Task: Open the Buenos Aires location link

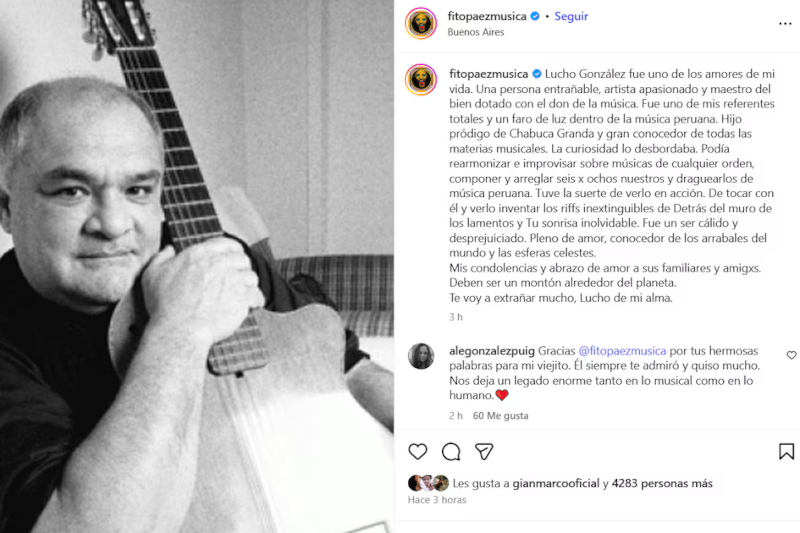Action: click(x=476, y=32)
